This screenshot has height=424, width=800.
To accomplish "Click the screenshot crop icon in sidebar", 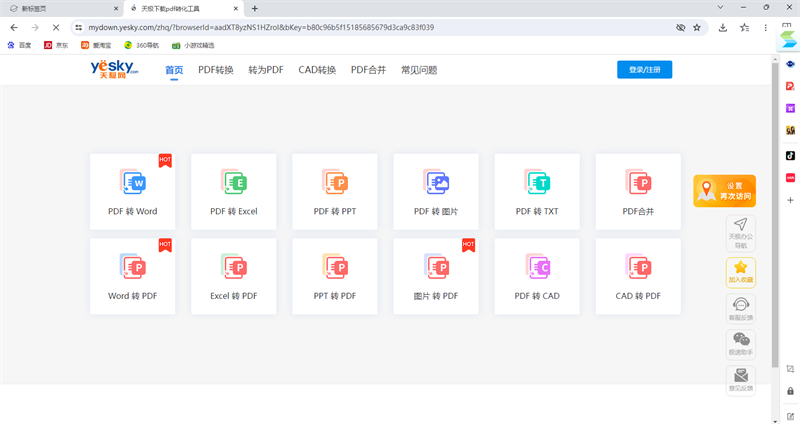I will [790, 368].
